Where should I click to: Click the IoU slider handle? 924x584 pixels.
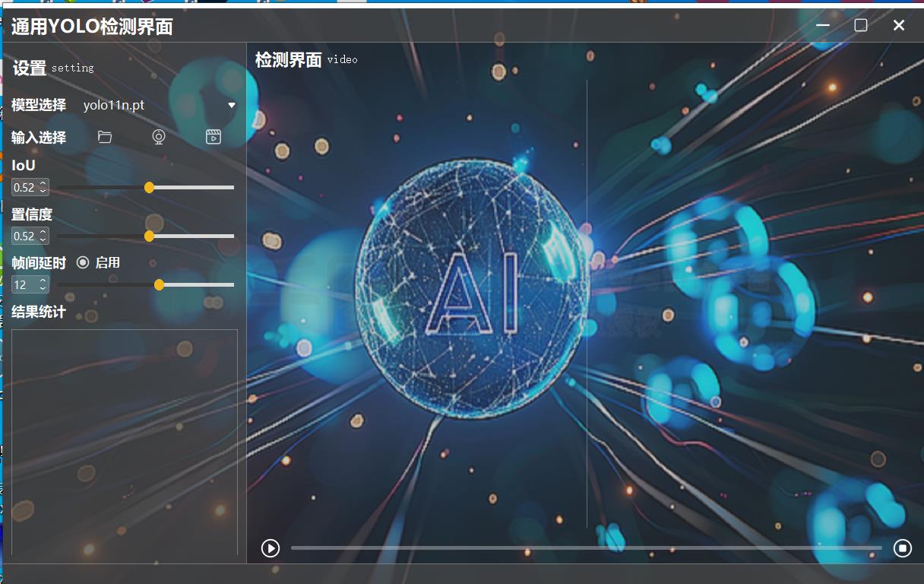coord(149,187)
